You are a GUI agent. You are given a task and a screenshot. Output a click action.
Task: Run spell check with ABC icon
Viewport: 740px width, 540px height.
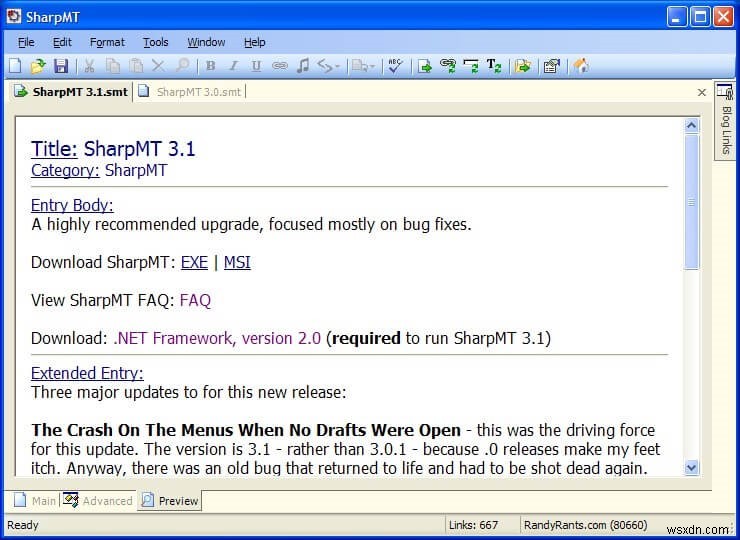(395, 66)
